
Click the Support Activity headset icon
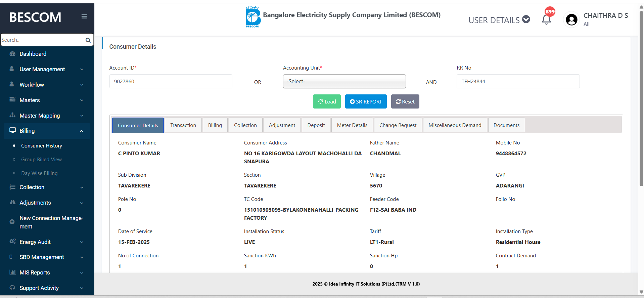[12, 288]
